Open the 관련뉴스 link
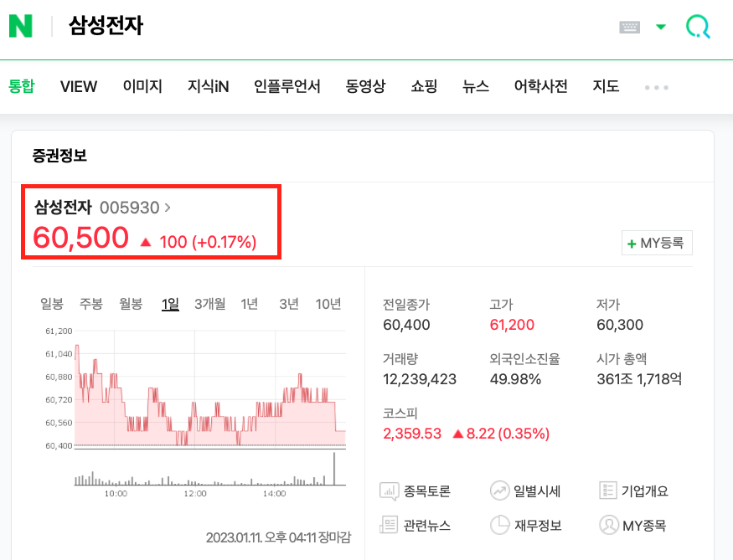This screenshot has height=560, width=733. (426, 526)
